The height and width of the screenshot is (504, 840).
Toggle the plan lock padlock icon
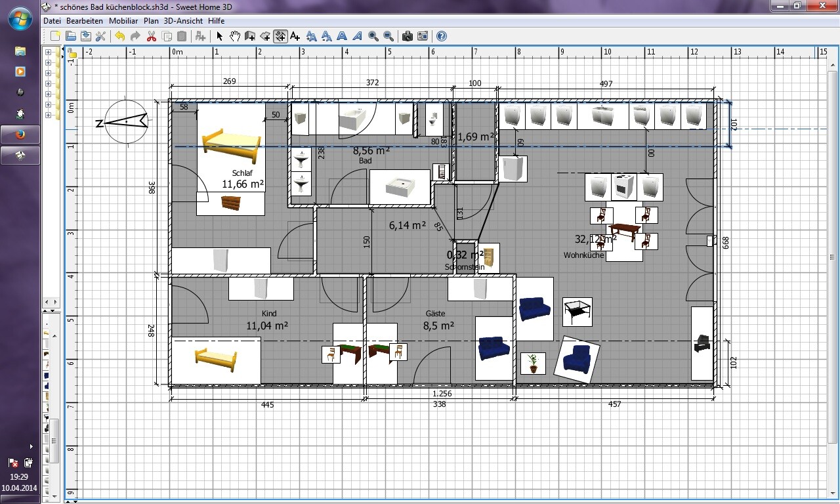[x=72, y=53]
